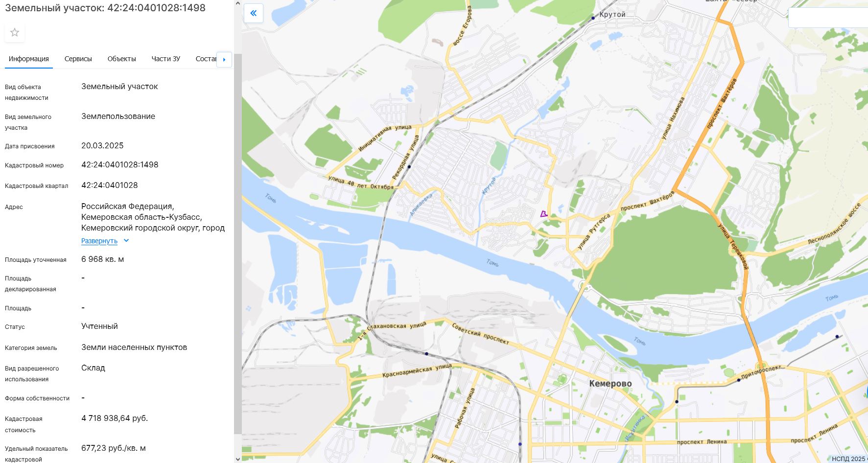This screenshot has height=463, width=868.
Task: Click the map search input field
Action: [828, 18]
